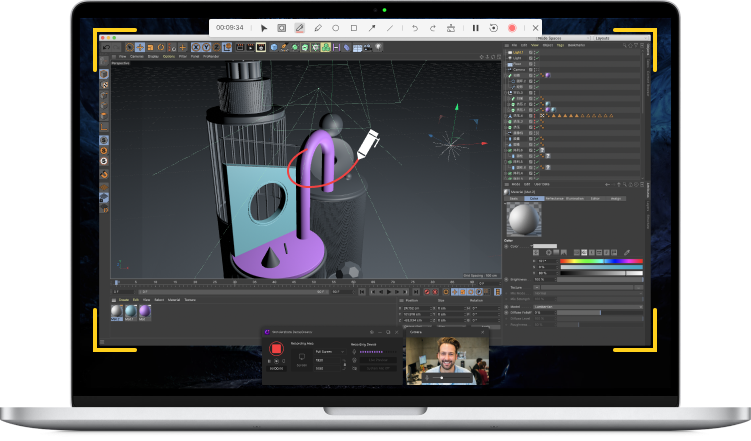Select the cursor arrow tool in recording toolbar

(x=263, y=28)
